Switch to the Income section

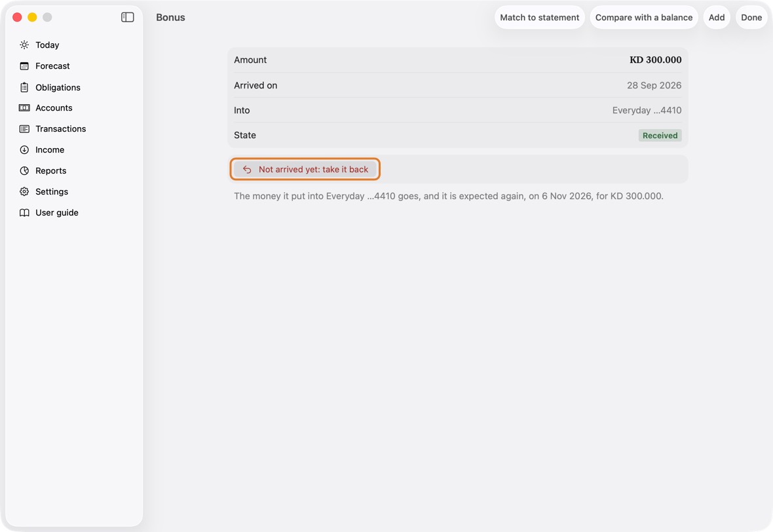coord(74,150)
